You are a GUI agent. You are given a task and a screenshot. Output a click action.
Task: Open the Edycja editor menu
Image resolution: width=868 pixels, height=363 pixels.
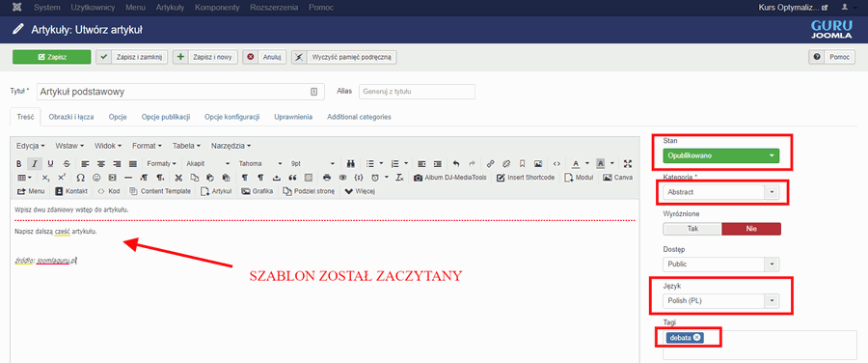coord(31,146)
